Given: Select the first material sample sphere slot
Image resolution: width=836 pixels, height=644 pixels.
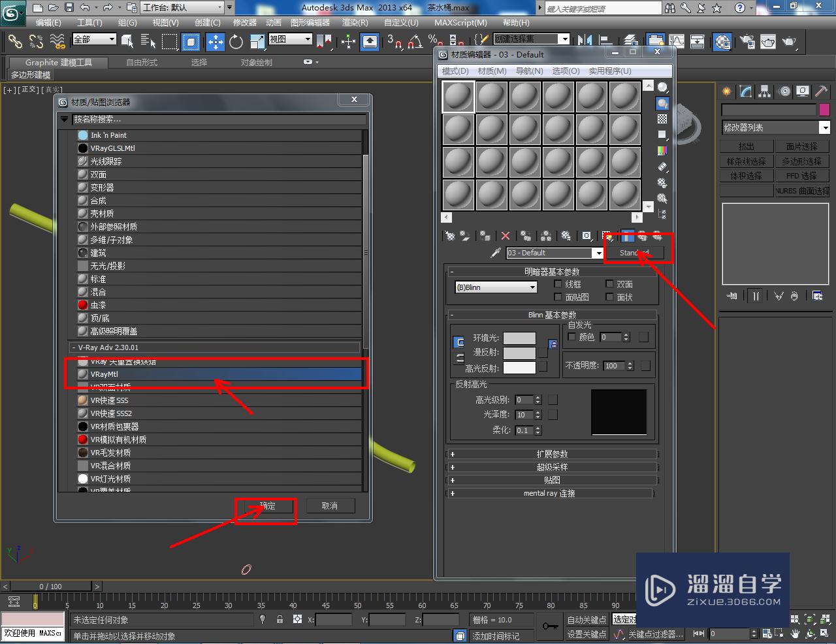Looking at the screenshot, I should coord(458,97).
